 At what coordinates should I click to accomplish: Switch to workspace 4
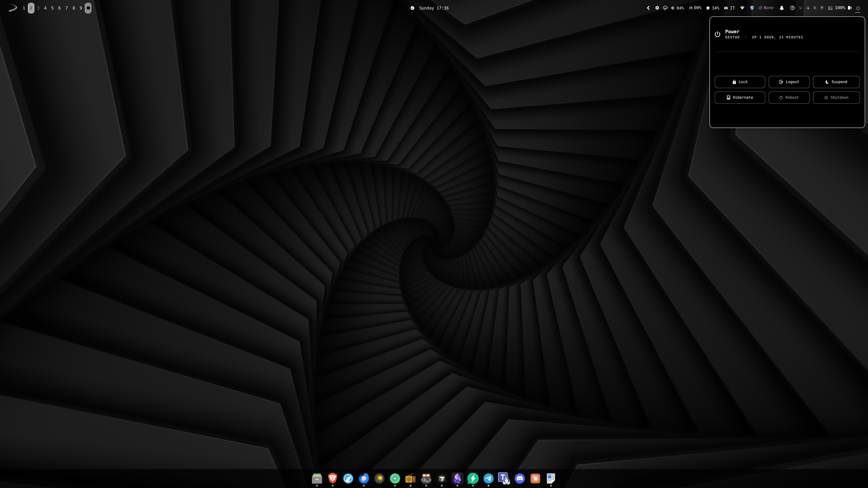45,8
